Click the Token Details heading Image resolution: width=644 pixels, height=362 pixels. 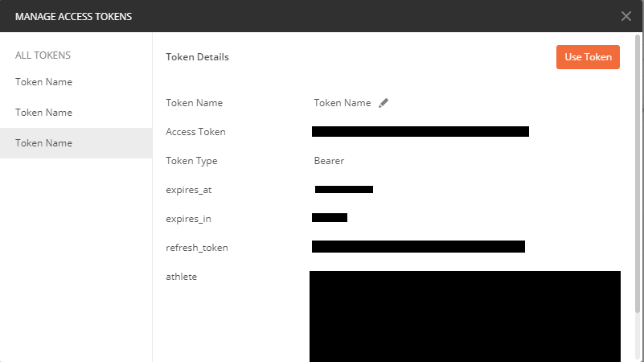197,57
